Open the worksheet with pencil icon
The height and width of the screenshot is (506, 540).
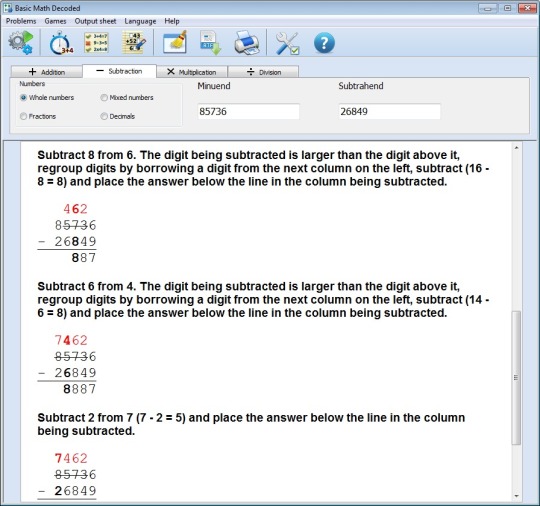tap(134, 43)
